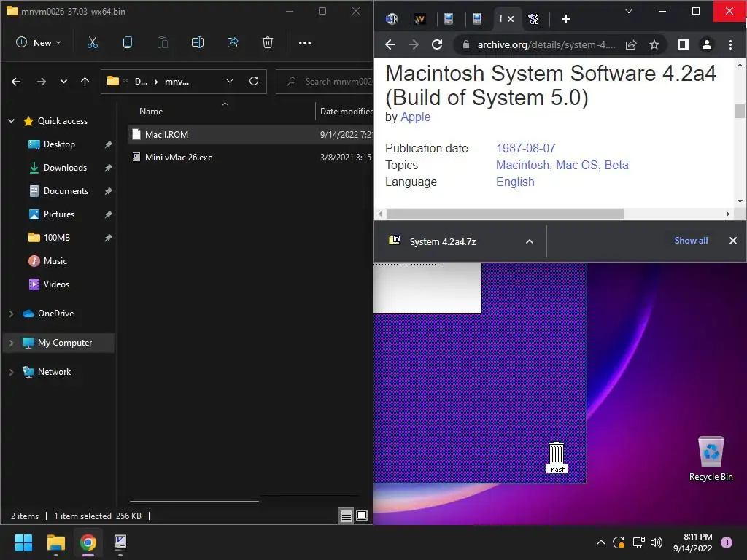The width and height of the screenshot is (747, 560).
Task: Click the Trash icon in Mini vMac window
Action: click(556, 458)
